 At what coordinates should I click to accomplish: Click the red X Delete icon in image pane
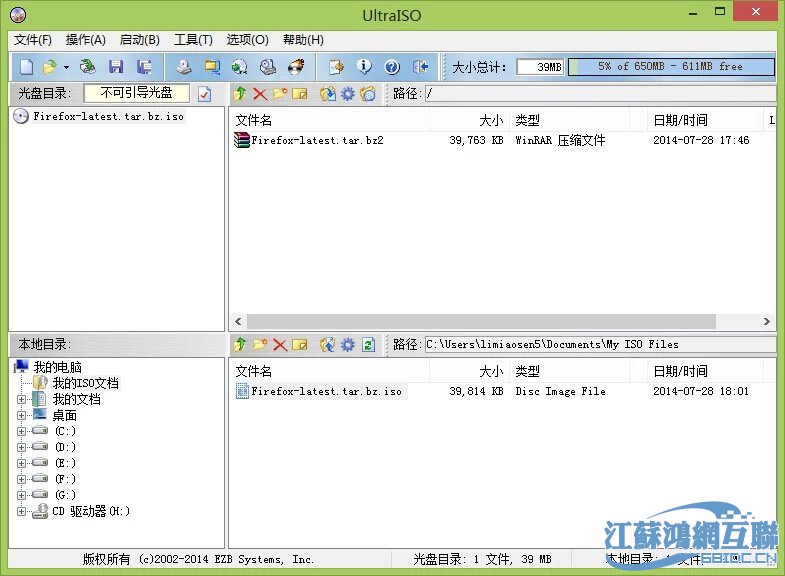260,94
